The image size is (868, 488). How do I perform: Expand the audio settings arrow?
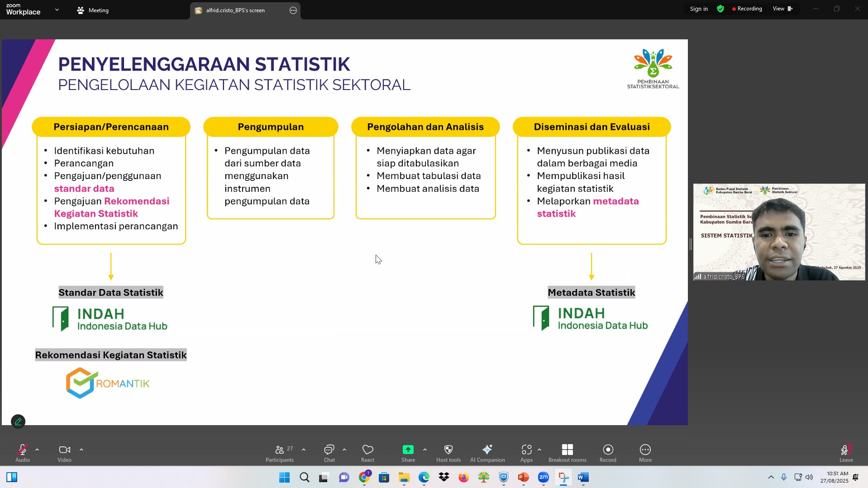tap(37, 450)
